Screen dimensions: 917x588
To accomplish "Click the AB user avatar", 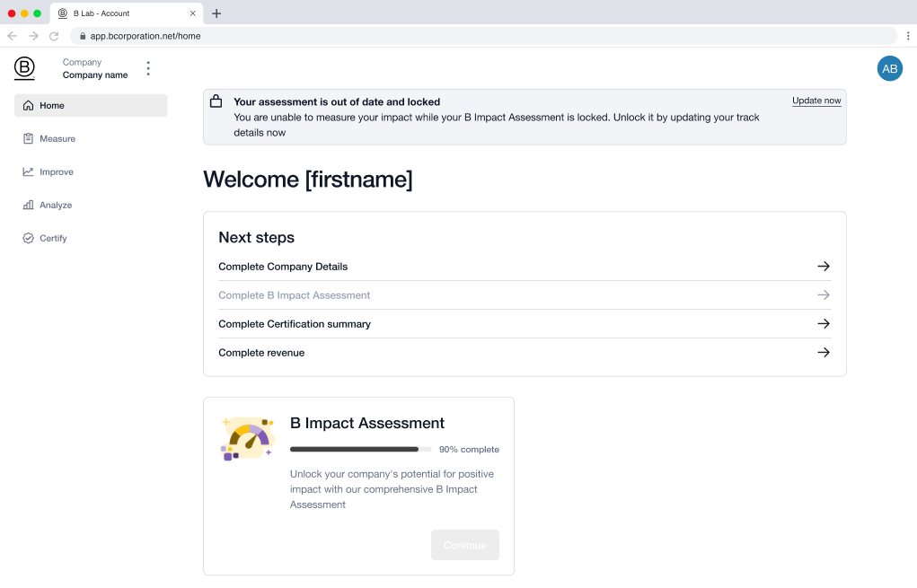I will tap(889, 68).
